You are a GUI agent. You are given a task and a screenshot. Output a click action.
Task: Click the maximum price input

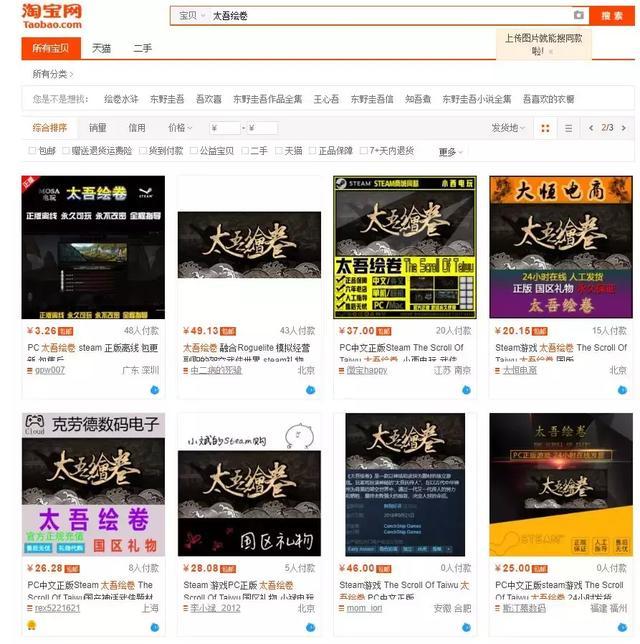[x=262, y=128]
